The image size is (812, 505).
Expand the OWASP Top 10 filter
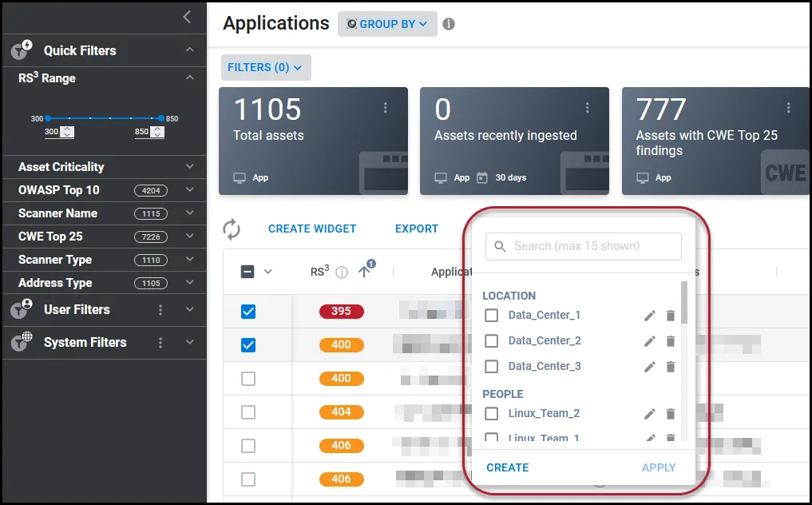tap(190, 189)
